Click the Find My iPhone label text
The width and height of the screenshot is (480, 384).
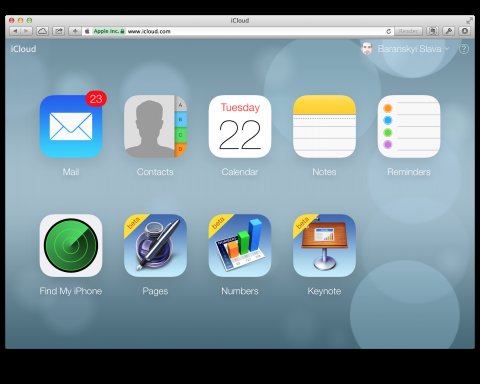[71, 291]
